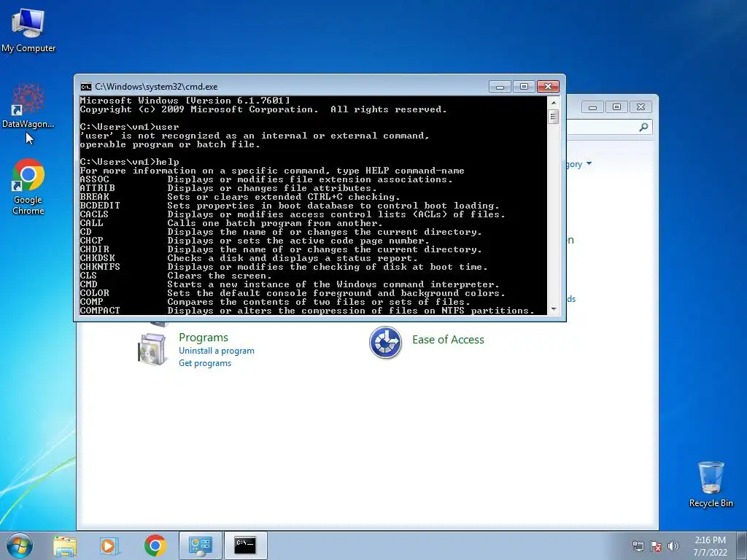747x560 pixels.
Task: Click the Ease of Access icon
Action: pos(385,342)
